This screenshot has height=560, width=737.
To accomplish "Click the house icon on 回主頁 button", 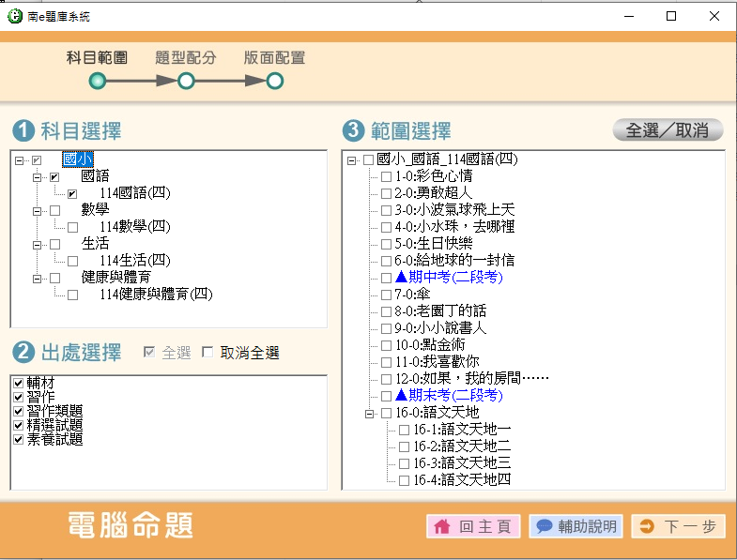I will point(441,526).
